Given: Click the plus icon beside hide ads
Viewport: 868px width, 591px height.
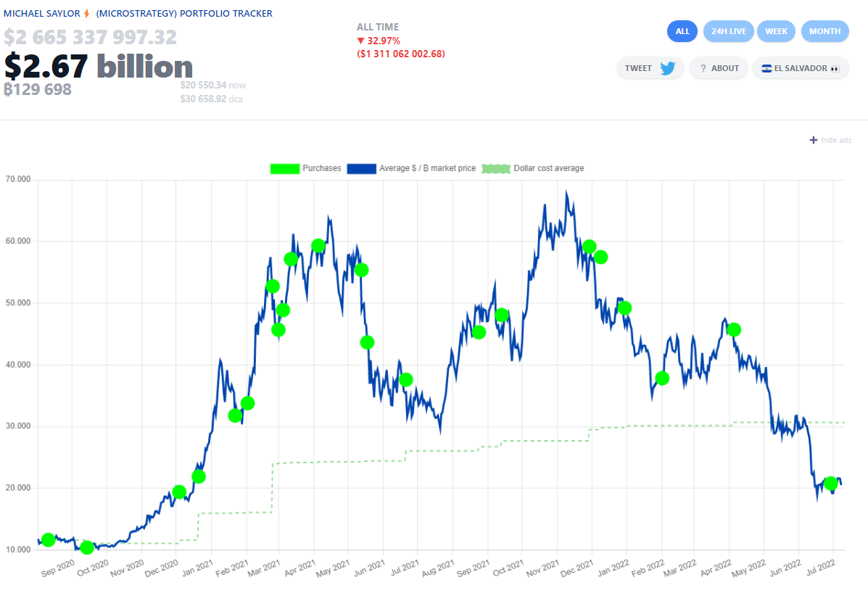Looking at the screenshot, I should coord(813,140).
